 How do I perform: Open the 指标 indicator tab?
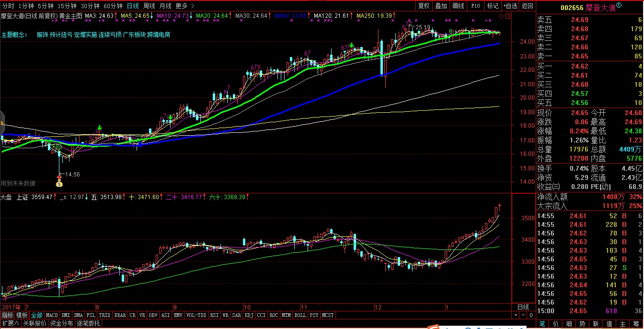[8, 315]
